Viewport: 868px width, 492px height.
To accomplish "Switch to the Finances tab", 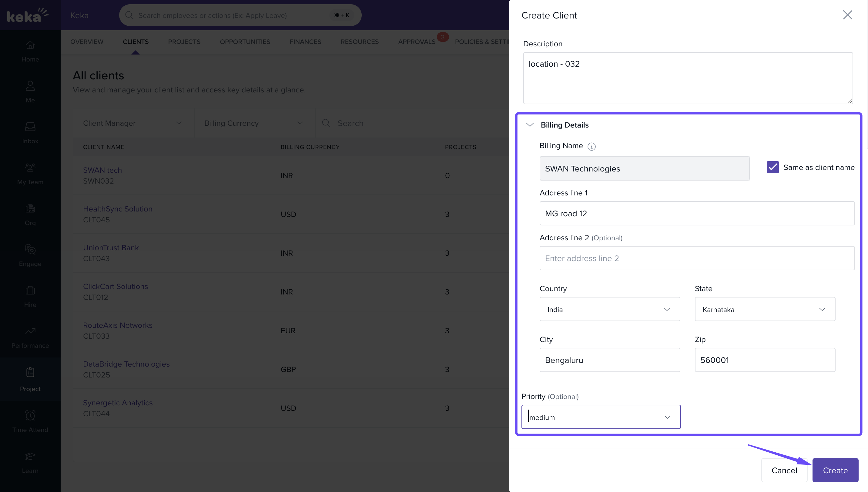I will pyautogui.click(x=305, y=42).
